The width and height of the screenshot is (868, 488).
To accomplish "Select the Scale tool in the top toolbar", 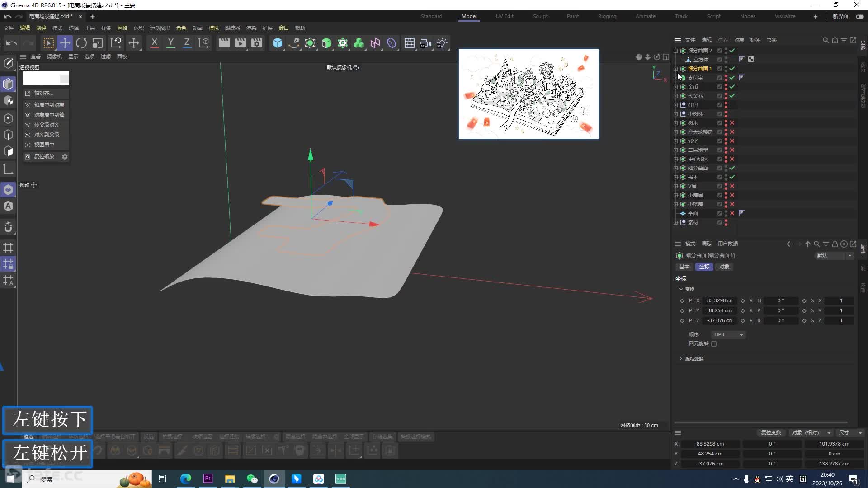I will (x=98, y=43).
